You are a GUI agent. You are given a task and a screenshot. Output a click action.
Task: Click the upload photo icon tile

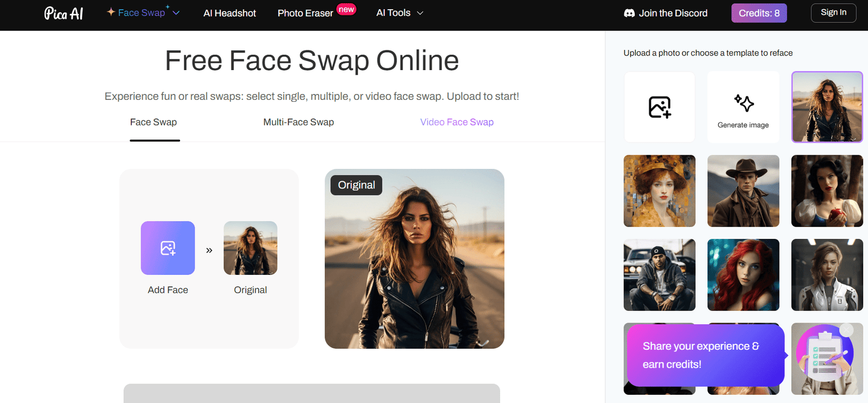(x=659, y=107)
